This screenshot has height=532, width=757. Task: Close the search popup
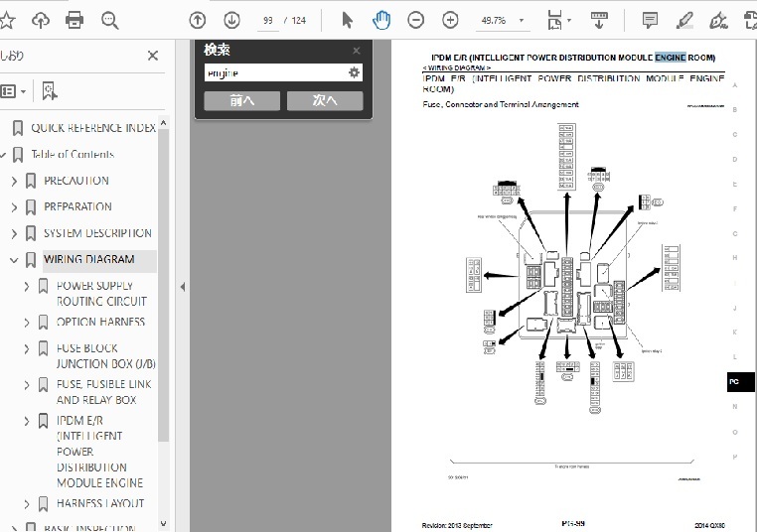357,51
